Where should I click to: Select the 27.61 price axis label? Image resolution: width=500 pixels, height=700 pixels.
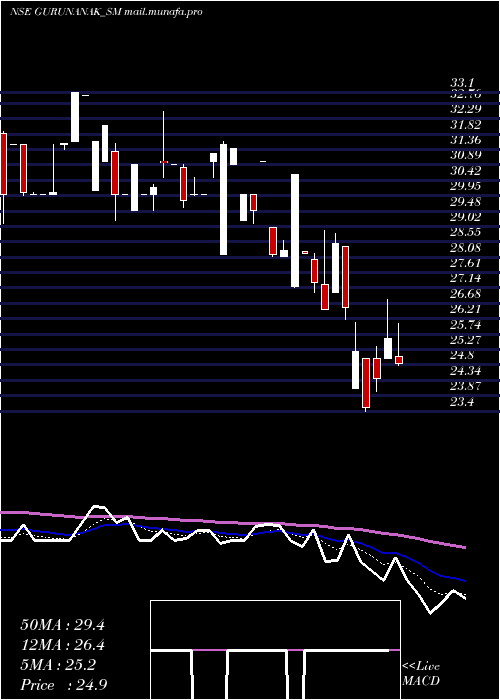pyautogui.click(x=466, y=263)
